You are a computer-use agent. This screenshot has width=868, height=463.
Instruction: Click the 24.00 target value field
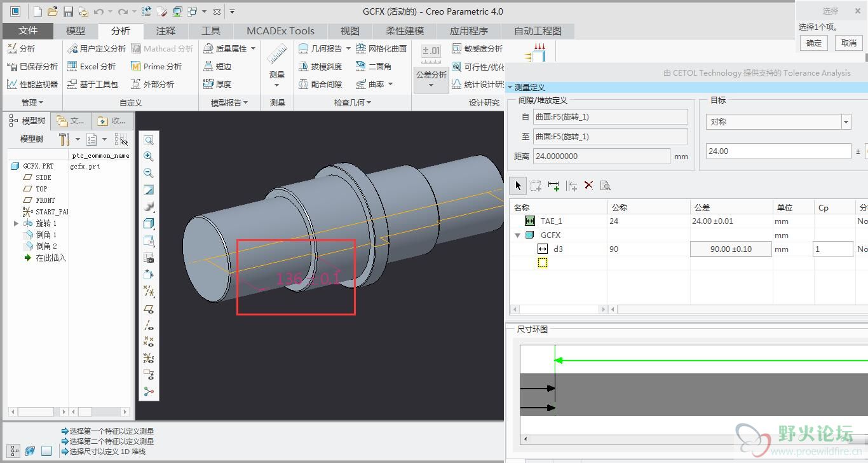[x=778, y=151]
